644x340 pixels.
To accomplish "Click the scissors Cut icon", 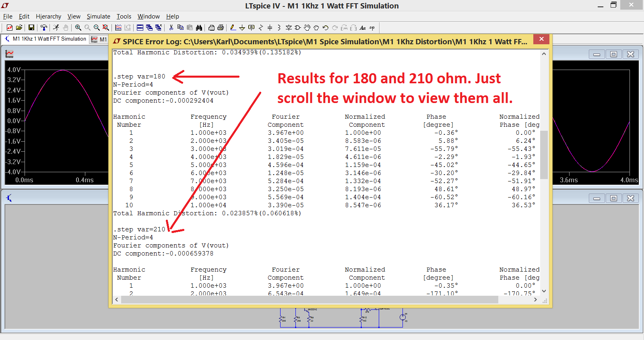I will pos(171,28).
